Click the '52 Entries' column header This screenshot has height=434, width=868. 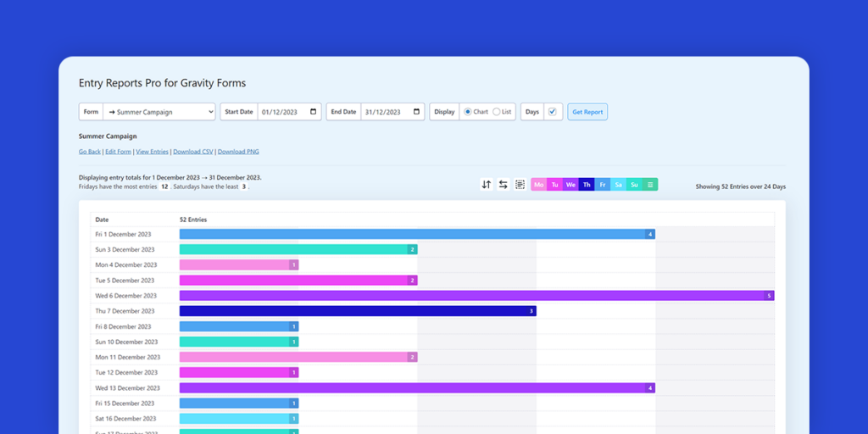193,220
